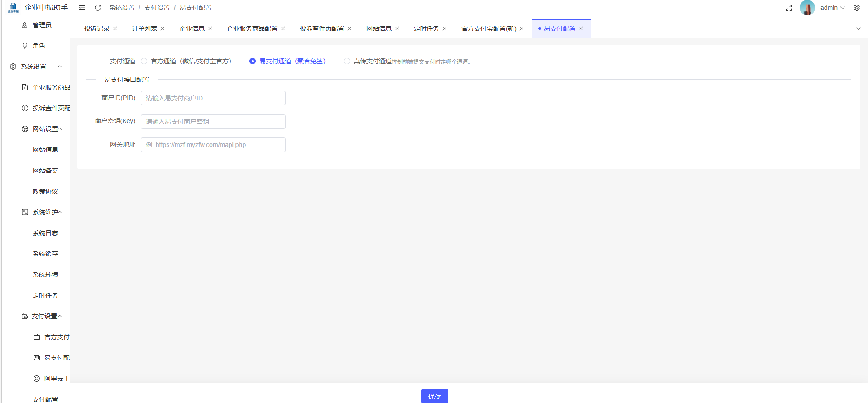Click the 商户ID(PID) input field
Image resolution: width=868 pixels, height=403 pixels.
(213, 98)
